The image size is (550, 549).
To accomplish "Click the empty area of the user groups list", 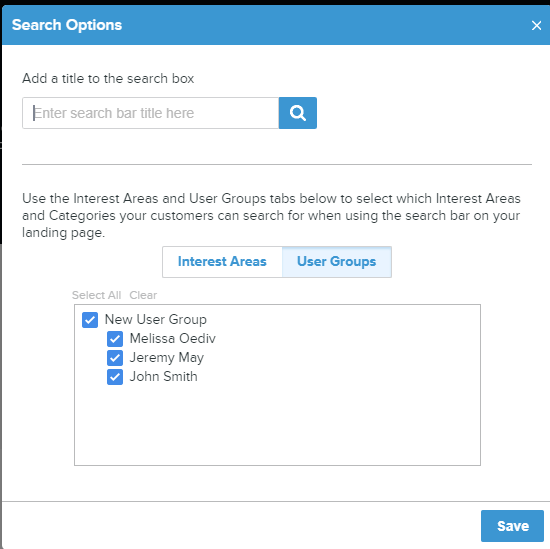I will 277,424.
